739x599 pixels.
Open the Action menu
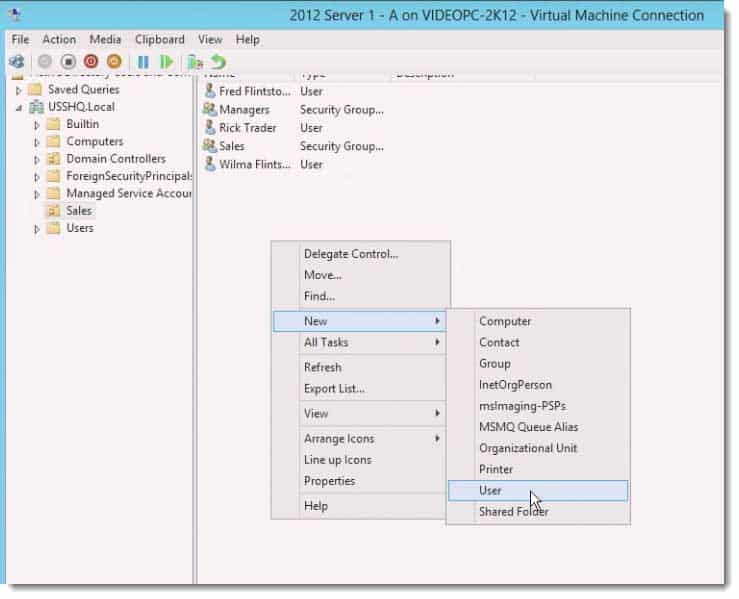[x=59, y=40]
